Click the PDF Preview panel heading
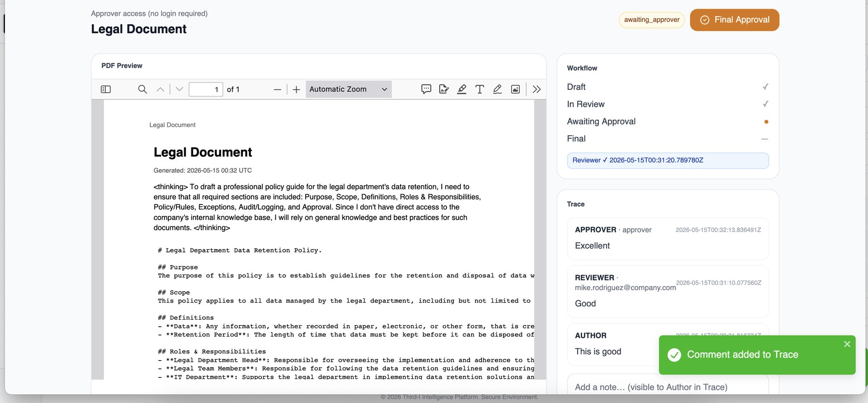Viewport: 868px width, 403px height. 122,66
